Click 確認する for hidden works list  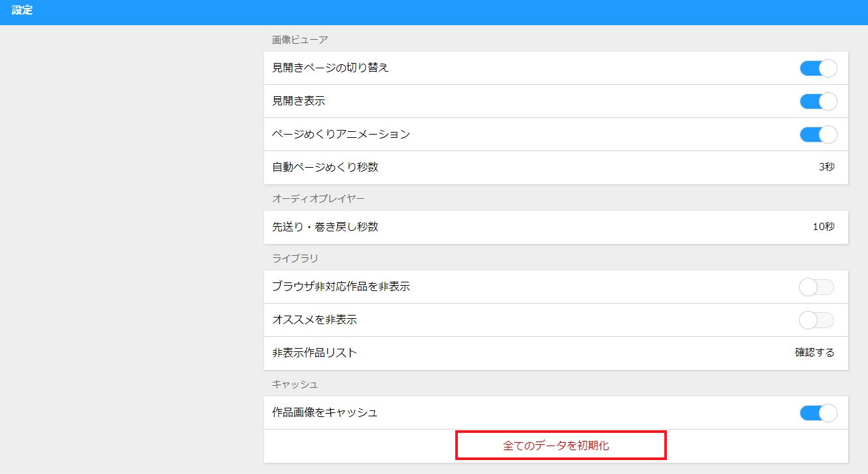coord(814,353)
